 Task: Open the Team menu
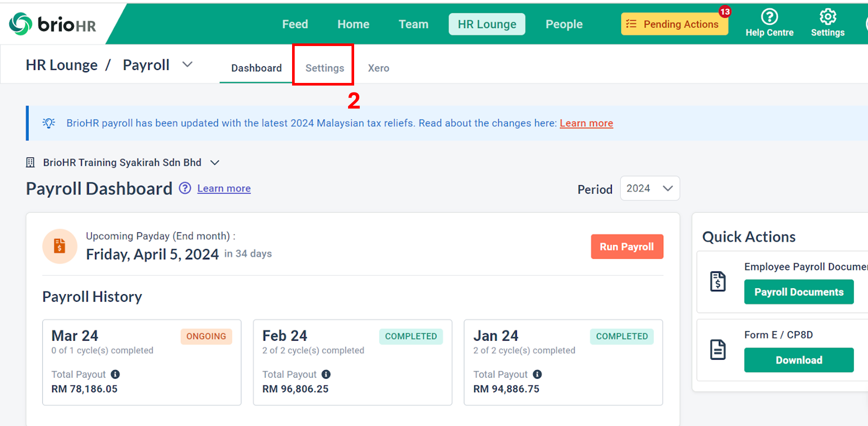click(x=414, y=24)
